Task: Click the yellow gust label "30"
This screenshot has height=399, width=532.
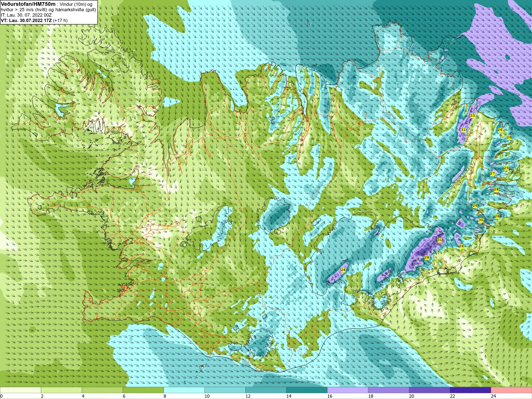Action: point(481,220)
